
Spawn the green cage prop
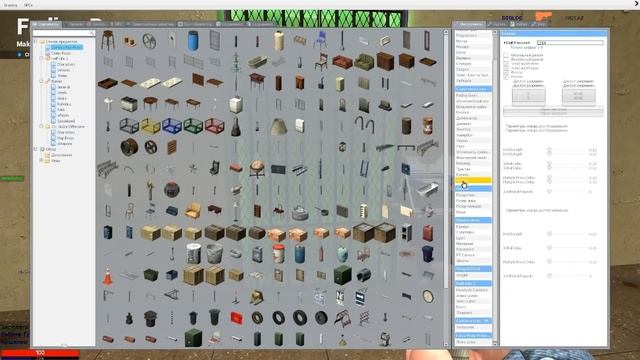click(193, 126)
